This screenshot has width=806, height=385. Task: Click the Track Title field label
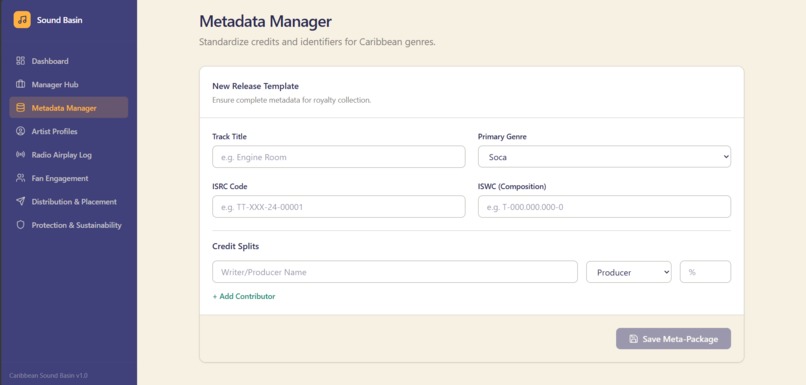coord(229,137)
